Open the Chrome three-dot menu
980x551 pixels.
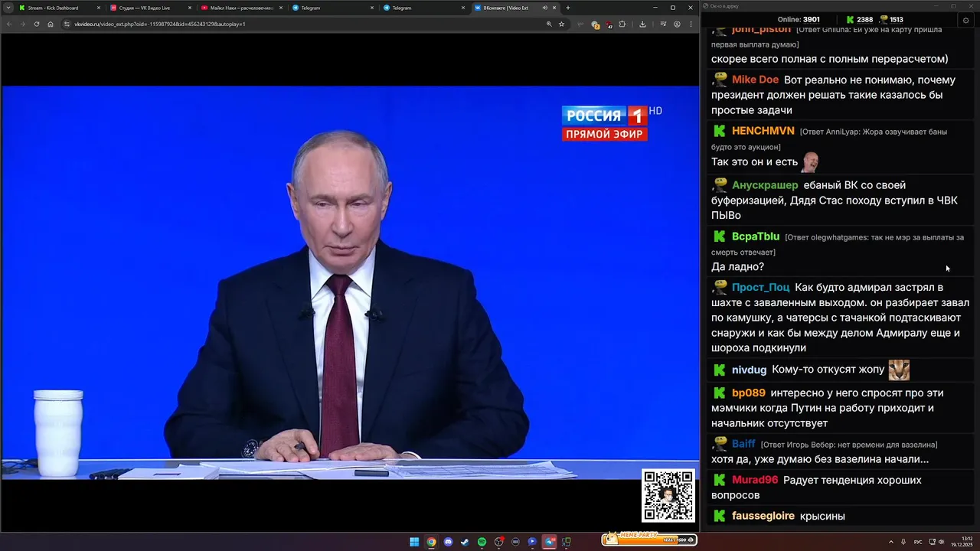coord(691,24)
